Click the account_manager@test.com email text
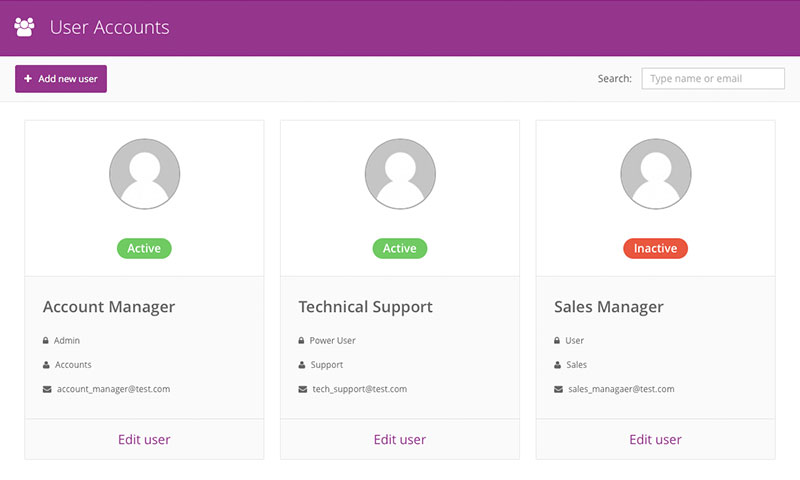 tap(113, 389)
